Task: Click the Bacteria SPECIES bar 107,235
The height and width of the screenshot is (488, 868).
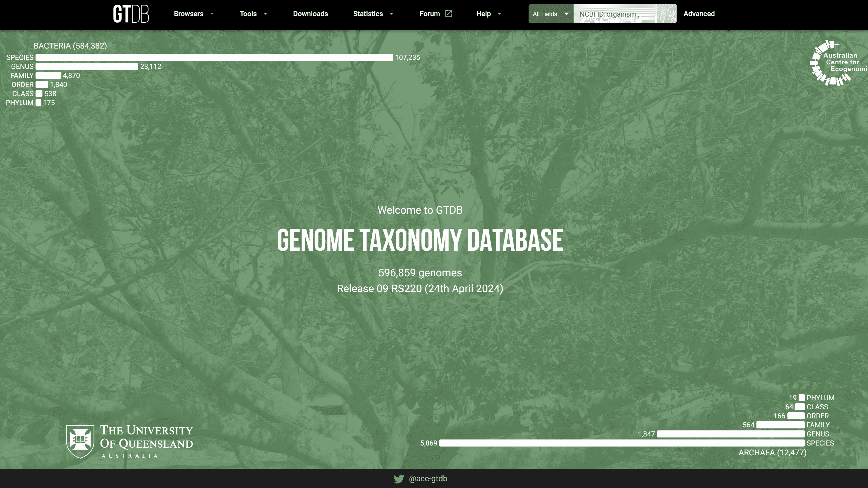Action: tap(214, 58)
